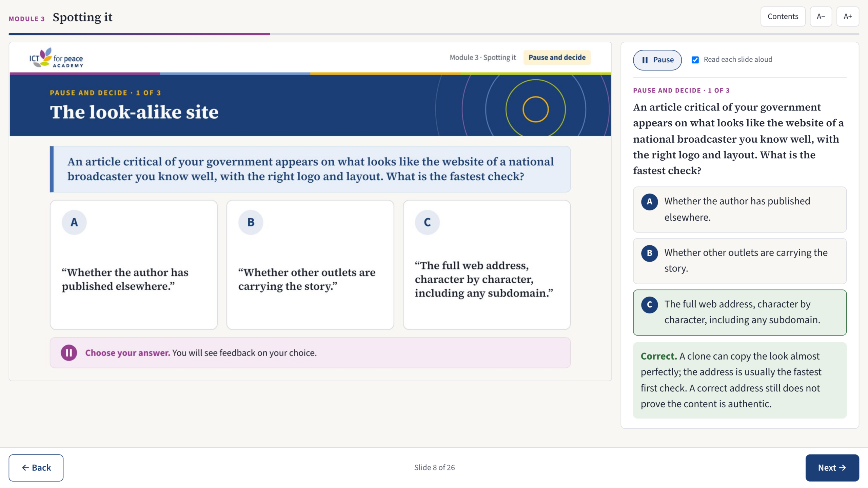
Task: Click slide card reading Whether other outlets are carrying the story
Action: tap(310, 265)
